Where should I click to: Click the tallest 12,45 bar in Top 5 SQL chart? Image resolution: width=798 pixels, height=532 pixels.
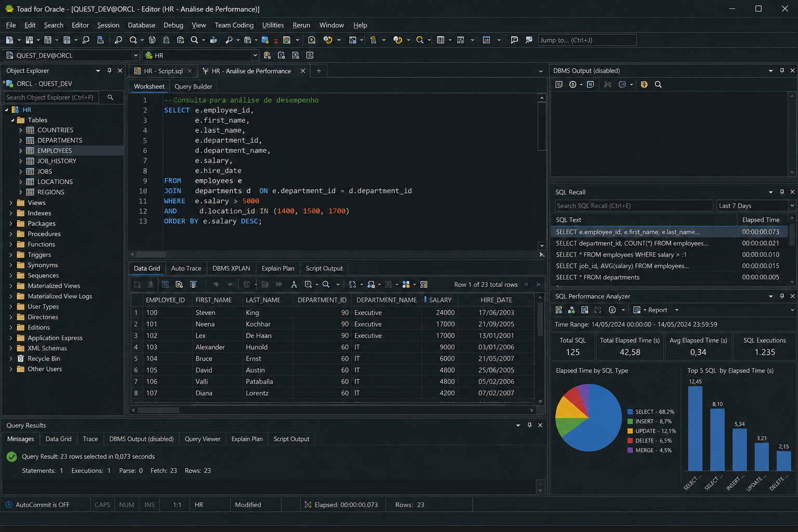click(695, 429)
